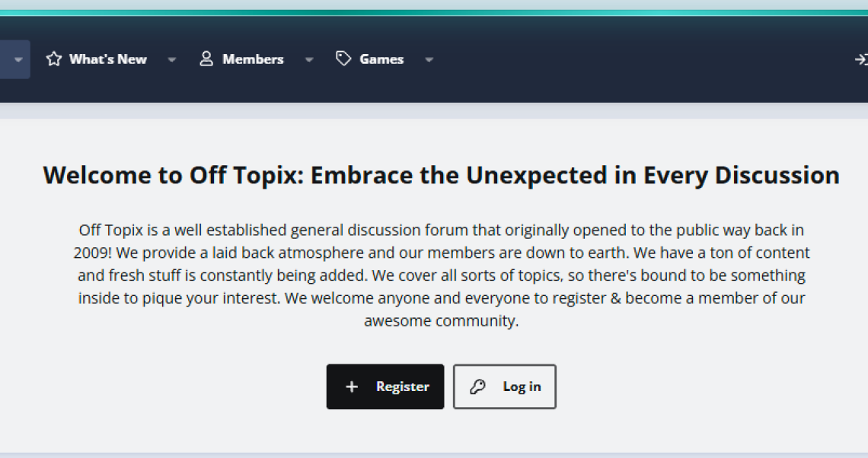Go to the Members menu item
The height and width of the screenshot is (458, 868).
[253, 59]
